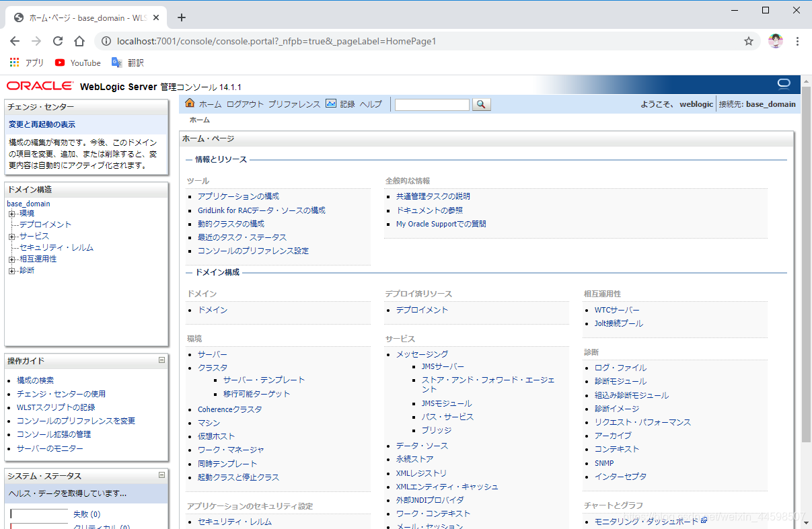812x529 pixels.
Task: Open ログ・ファイル link
Action: (x=620, y=368)
